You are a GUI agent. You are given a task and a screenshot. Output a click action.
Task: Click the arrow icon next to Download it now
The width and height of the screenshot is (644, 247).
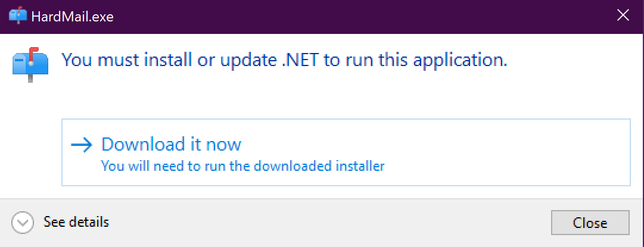coord(82,145)
